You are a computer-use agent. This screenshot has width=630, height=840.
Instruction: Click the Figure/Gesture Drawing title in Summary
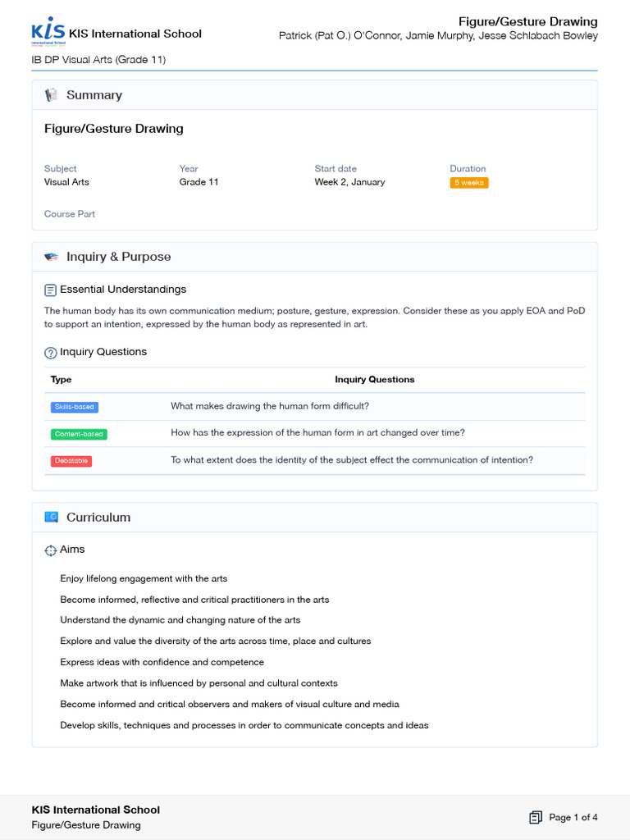114,129
